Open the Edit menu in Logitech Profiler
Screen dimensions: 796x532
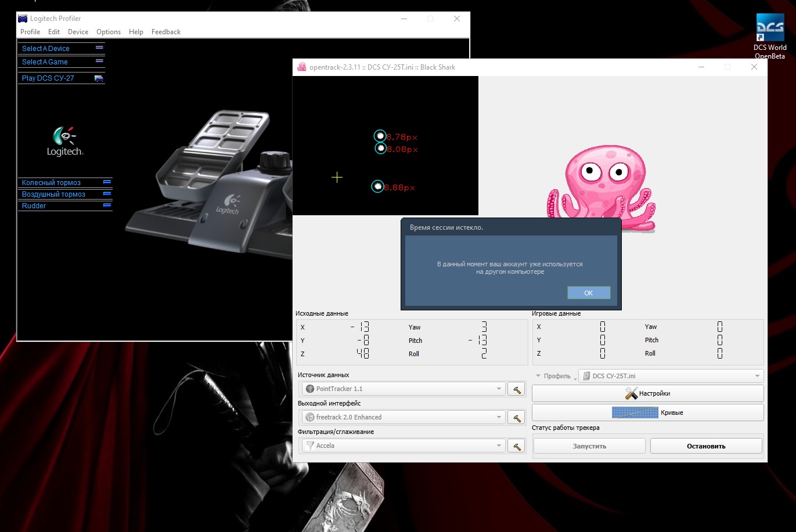click(x=54, y=32)
